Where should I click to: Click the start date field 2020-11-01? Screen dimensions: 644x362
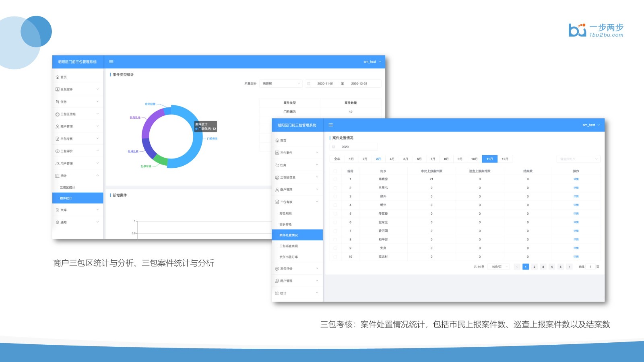325,84
